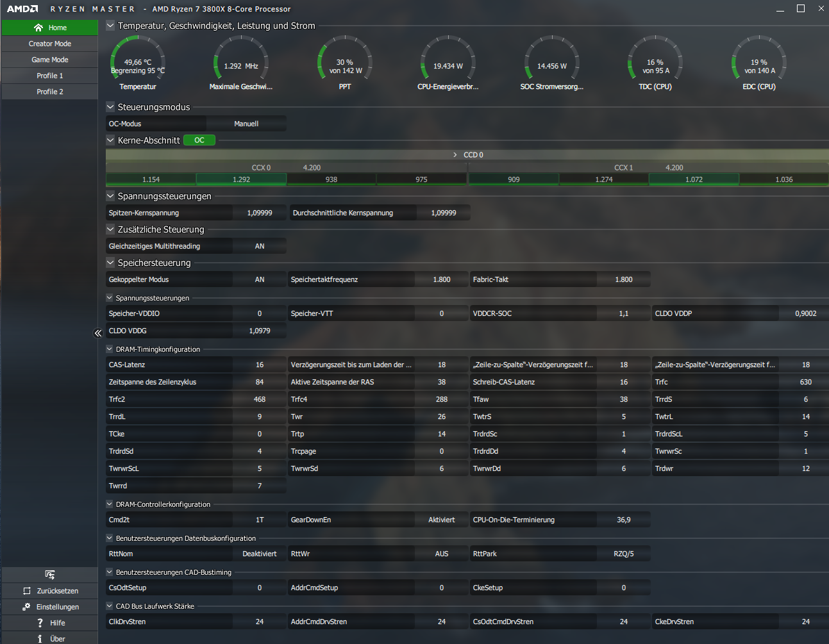The height and width of the screenshot is (644, 829).
Task: Collapse Benutzersteuerungen Datenbuskonfiguration section
Action: click(109, 538)
